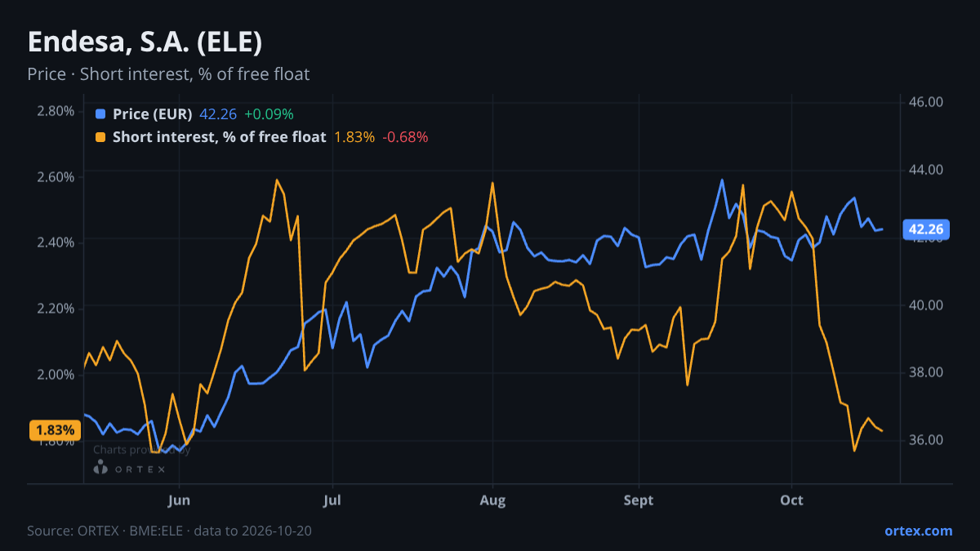Screen dimensions: 980x551
Task: Click the -0.68% short interest change
Action: 405,137
